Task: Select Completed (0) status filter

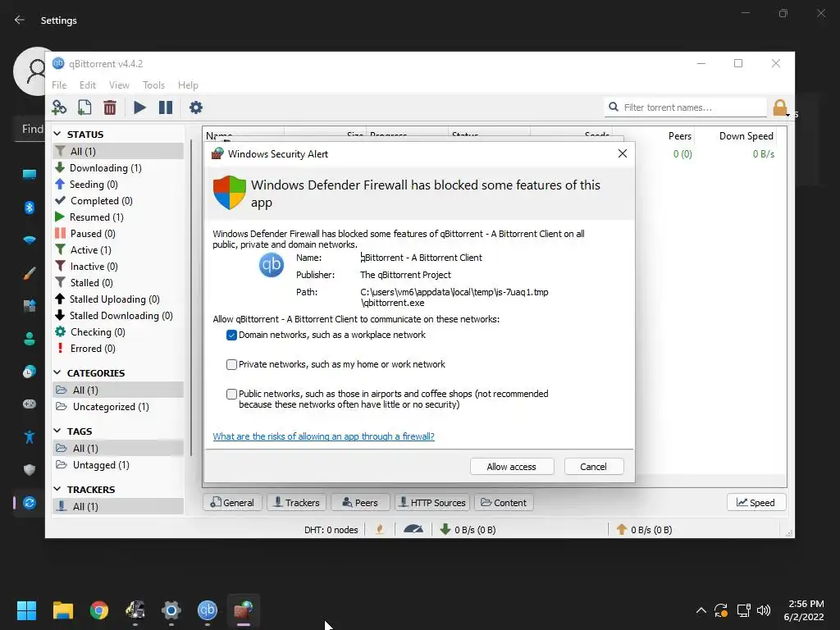Action: (x=101, y=201)
